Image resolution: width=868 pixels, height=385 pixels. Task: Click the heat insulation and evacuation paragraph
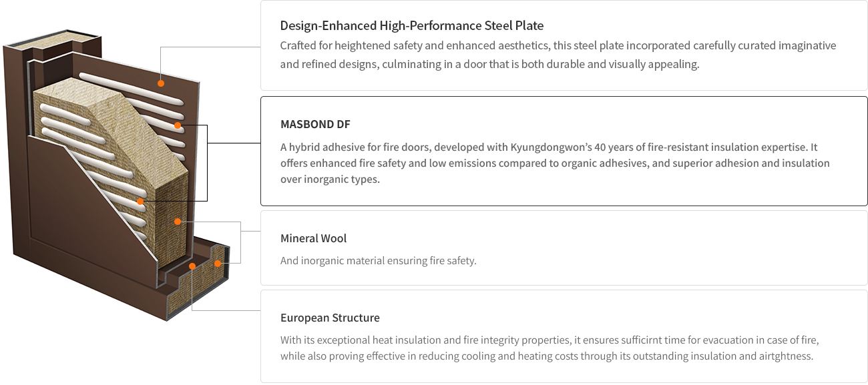(x=549, y=348)
